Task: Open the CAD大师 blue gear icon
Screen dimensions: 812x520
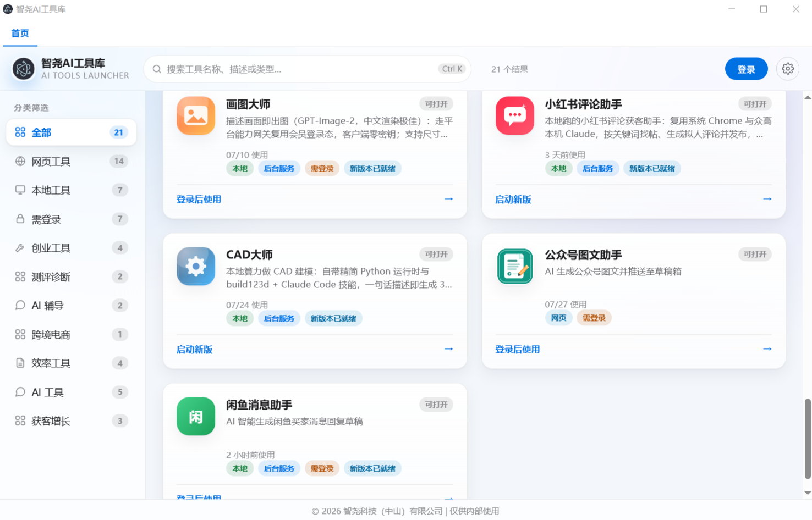Action: point(196,266)
